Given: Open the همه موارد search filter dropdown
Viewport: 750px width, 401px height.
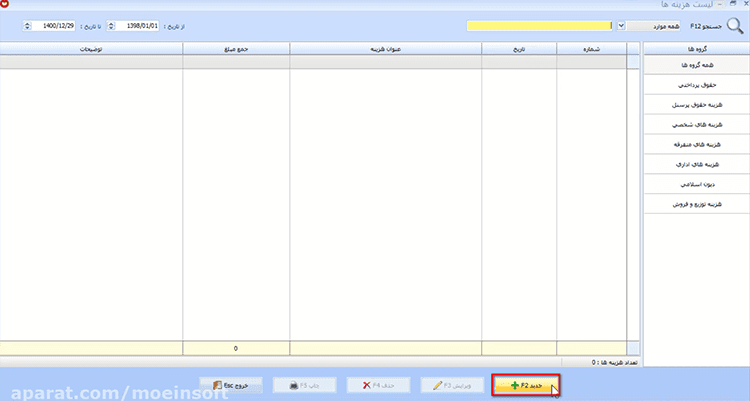Looking at the screenshot, I should [621, 26].
